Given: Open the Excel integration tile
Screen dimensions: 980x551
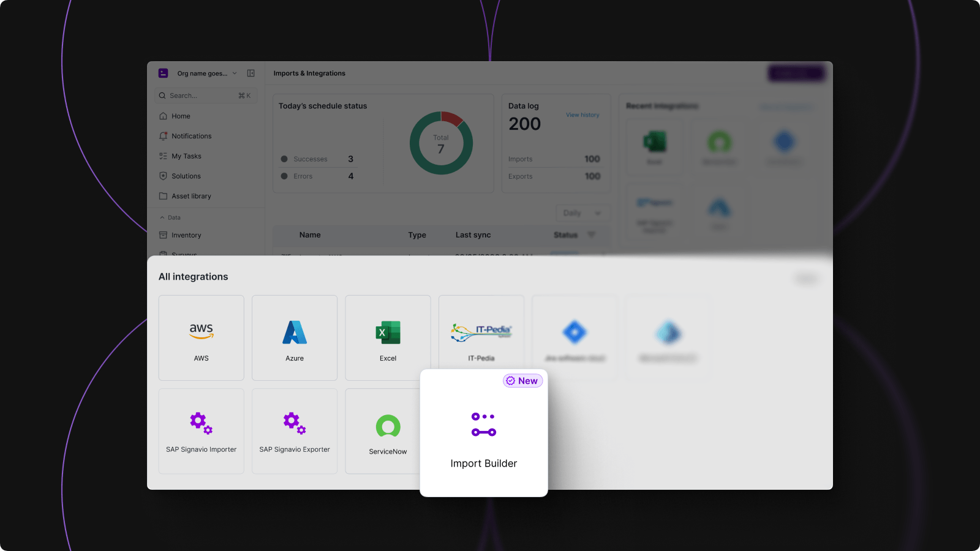Looking at the screenshot, I should point(388,337).
